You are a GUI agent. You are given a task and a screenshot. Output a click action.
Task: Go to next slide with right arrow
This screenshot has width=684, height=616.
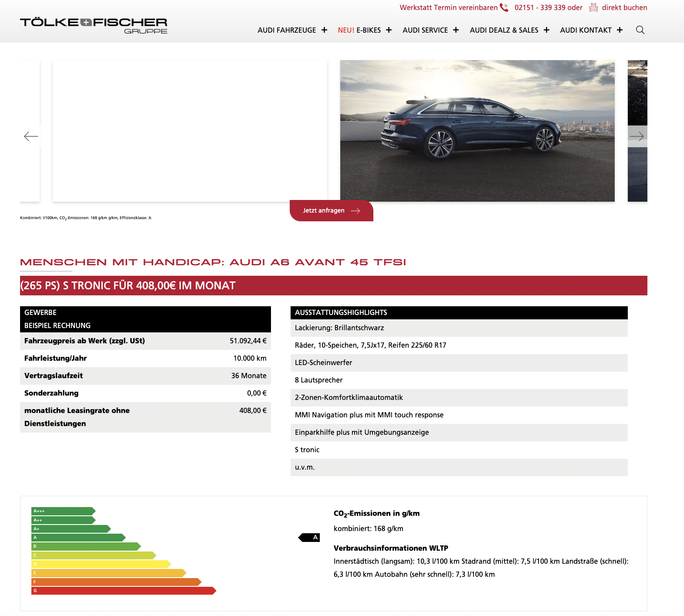(637, 136)
